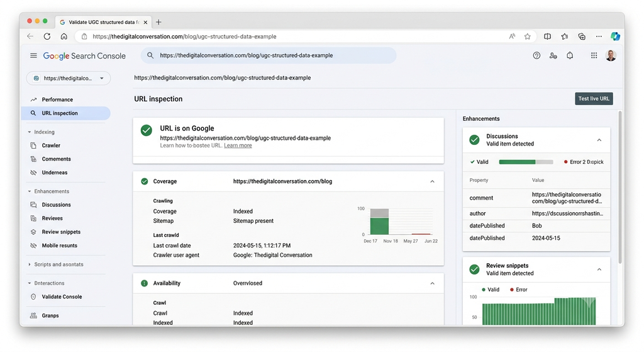The image size is (644, 352).
Task: Click the Test live URL button
Action: pos(594,99)
